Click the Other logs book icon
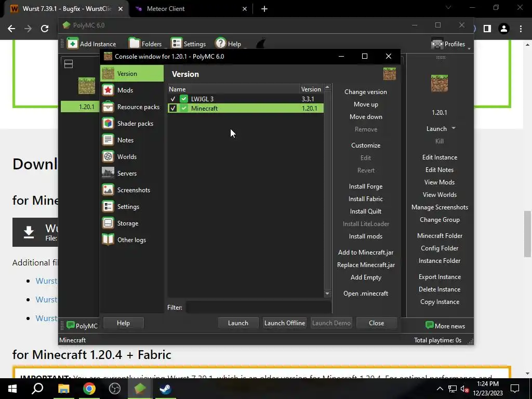 [108, 240]
